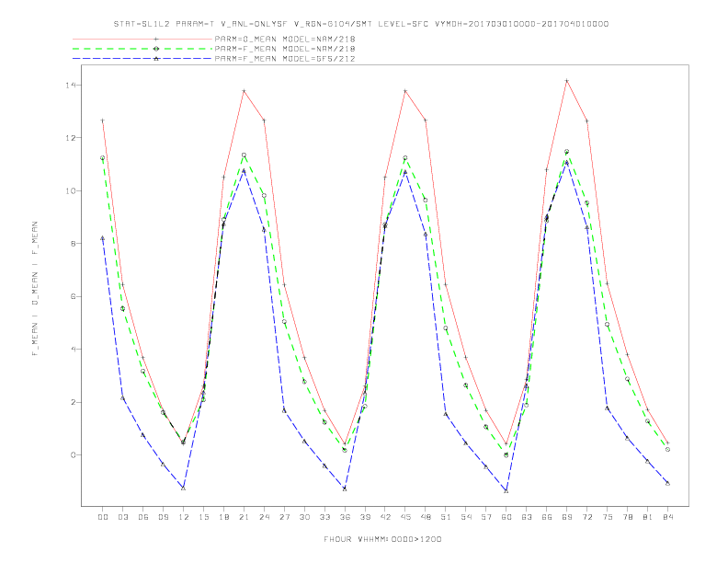The image size is (728, 563).
Task: Click the x-axis label FHOUR VHHMM
Action: click(382, 539)
